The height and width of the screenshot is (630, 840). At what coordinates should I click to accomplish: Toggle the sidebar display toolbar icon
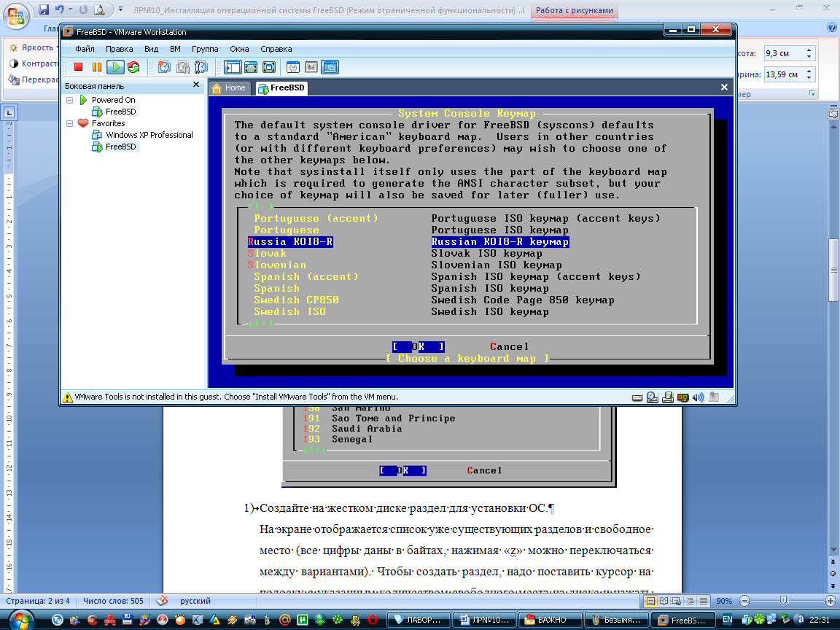click(233, 67)
